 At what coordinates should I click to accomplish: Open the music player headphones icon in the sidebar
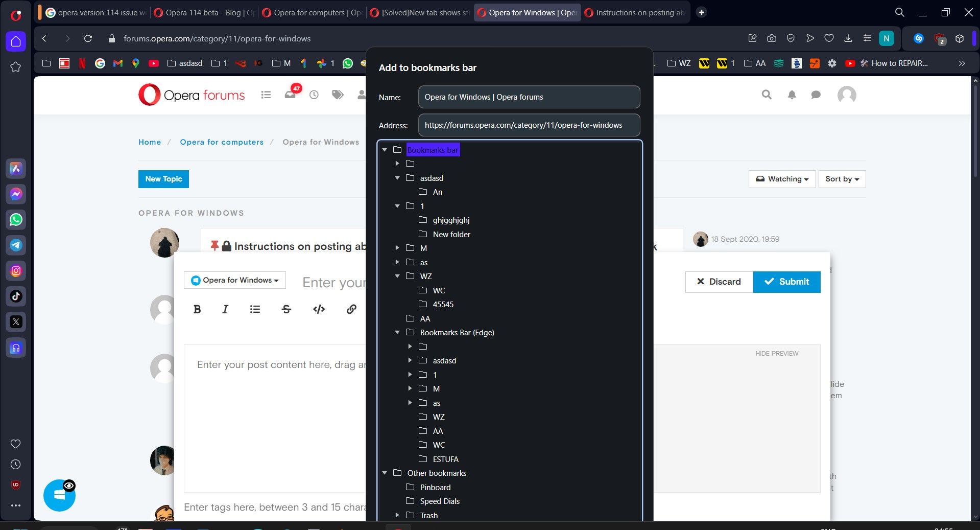(16, 348)
